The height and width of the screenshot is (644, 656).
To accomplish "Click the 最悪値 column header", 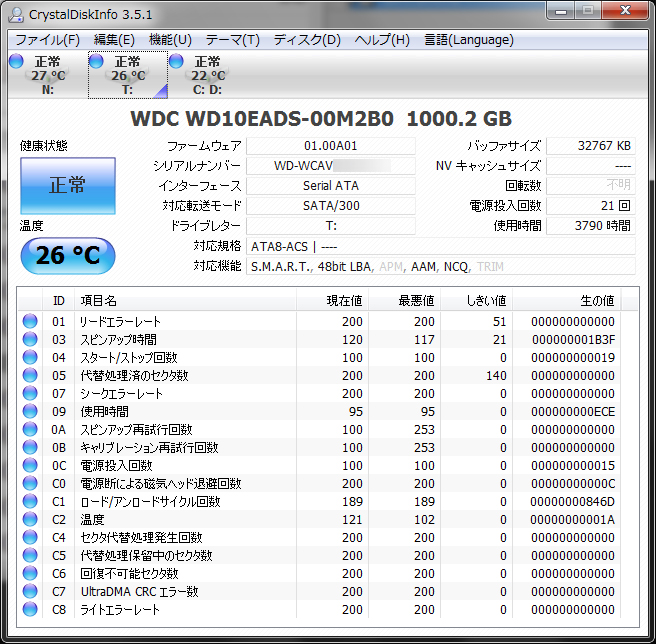I will pyautogui.click(x=405, y=300).
